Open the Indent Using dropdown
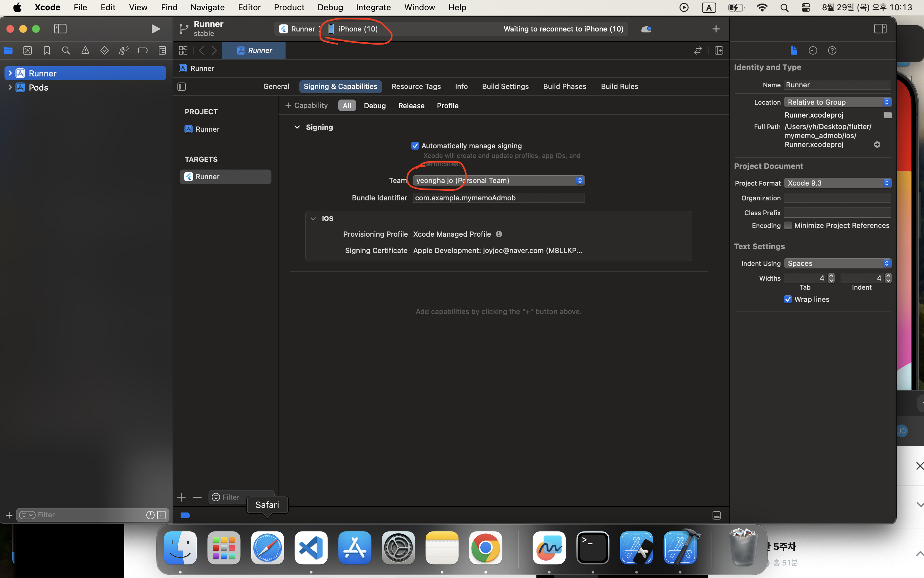Screen dimensions: 924x578 tap(838, 263)
